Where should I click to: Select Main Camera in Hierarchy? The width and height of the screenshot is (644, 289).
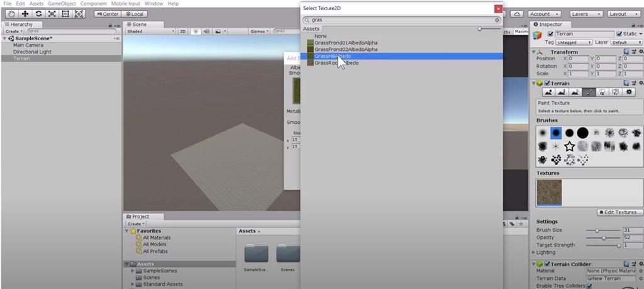coord(28,45)
